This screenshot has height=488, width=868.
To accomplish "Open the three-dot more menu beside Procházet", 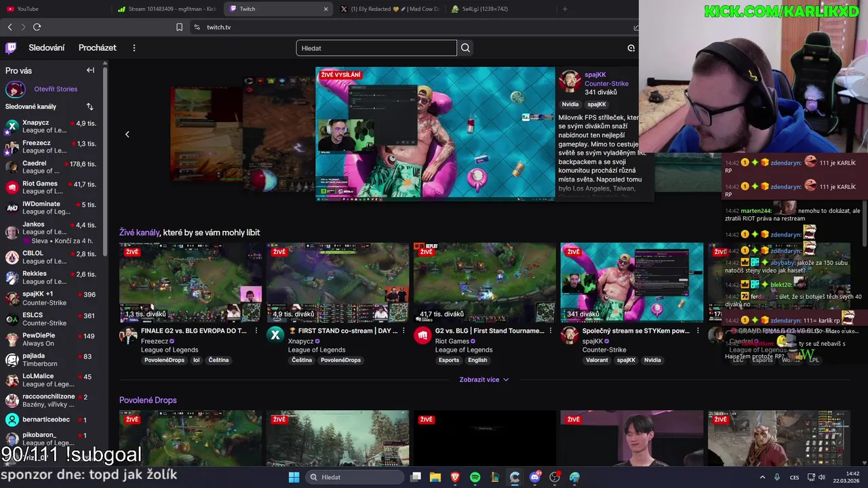I will (134, 48).
